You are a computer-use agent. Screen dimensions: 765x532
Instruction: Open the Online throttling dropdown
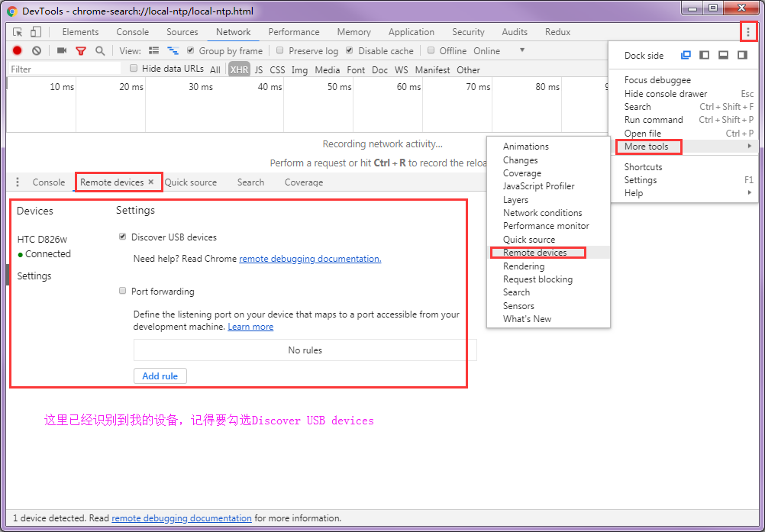(x=499, y=50)
